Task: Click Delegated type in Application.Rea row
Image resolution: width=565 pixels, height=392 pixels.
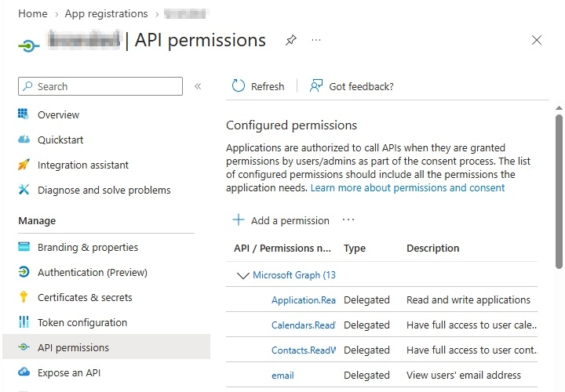Action: (x=366, y=299)
